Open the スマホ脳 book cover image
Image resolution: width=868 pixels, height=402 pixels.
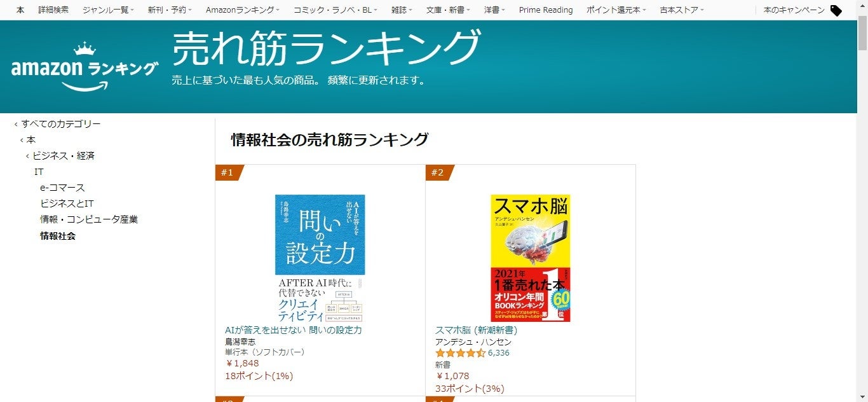point(530,258)
